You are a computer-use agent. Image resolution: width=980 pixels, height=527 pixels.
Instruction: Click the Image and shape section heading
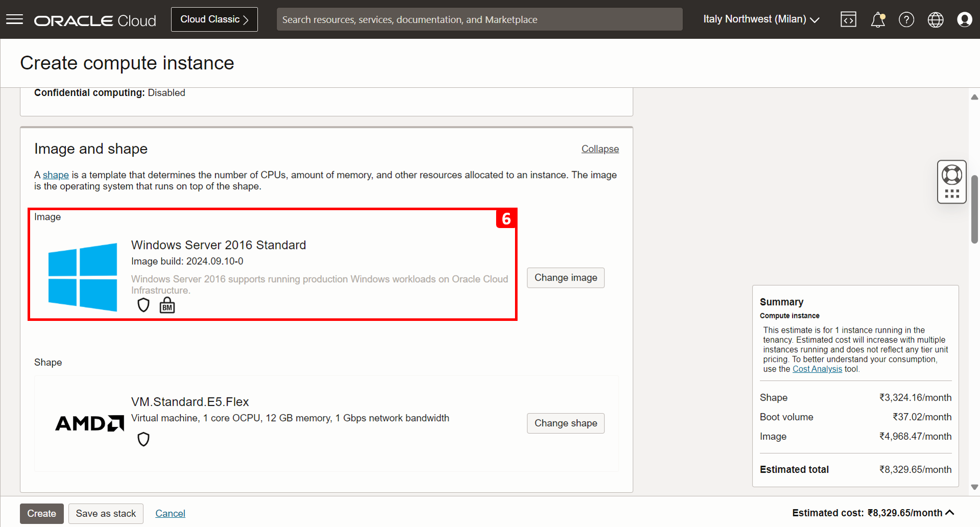point(91,149)
